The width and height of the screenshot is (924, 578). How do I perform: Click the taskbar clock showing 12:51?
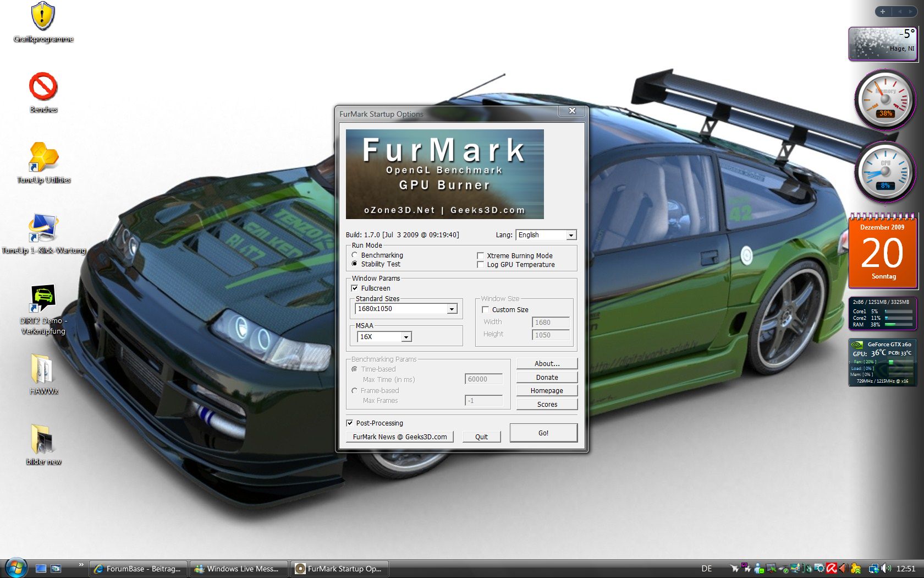906,569
